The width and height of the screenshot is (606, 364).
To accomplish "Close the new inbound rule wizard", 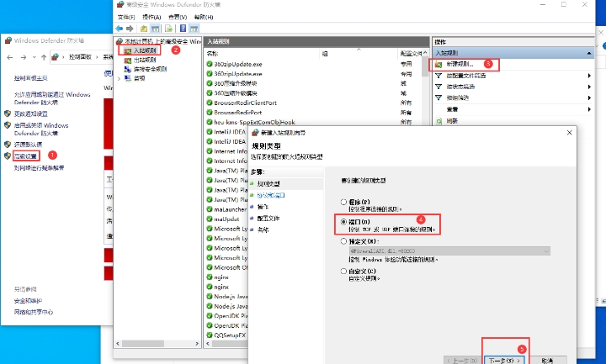I will (x=569, y=133).
